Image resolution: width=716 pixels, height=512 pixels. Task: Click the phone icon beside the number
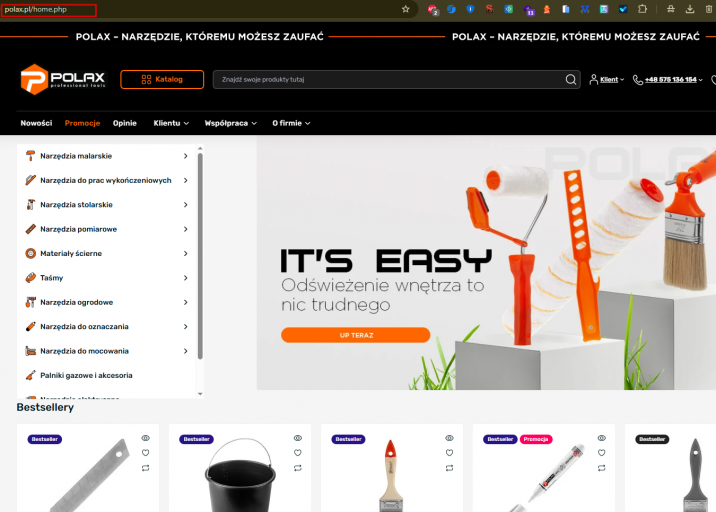pyautogui.click(x=637, y=79)
